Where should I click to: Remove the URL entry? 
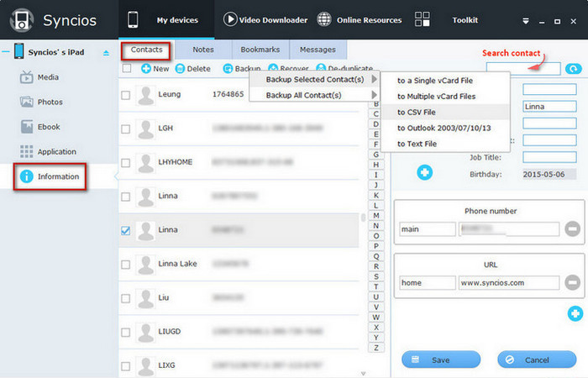coord(572,282)
